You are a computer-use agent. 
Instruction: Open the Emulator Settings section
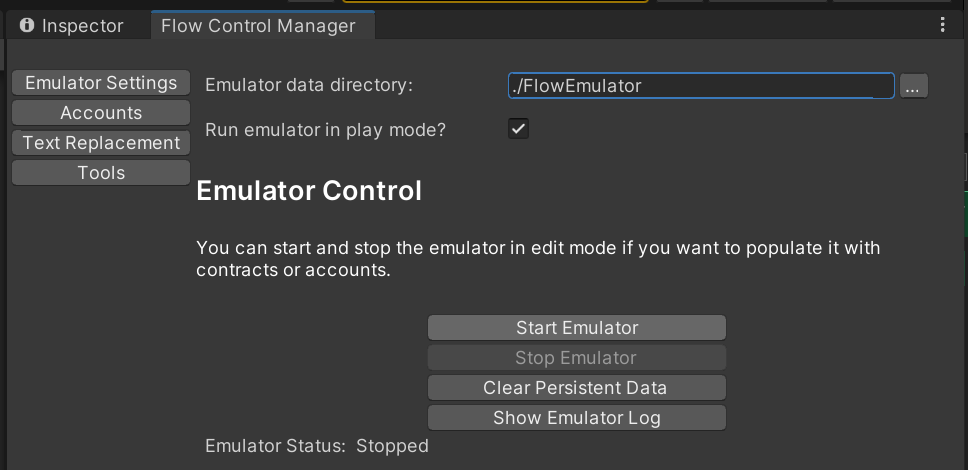click(101, 83)
